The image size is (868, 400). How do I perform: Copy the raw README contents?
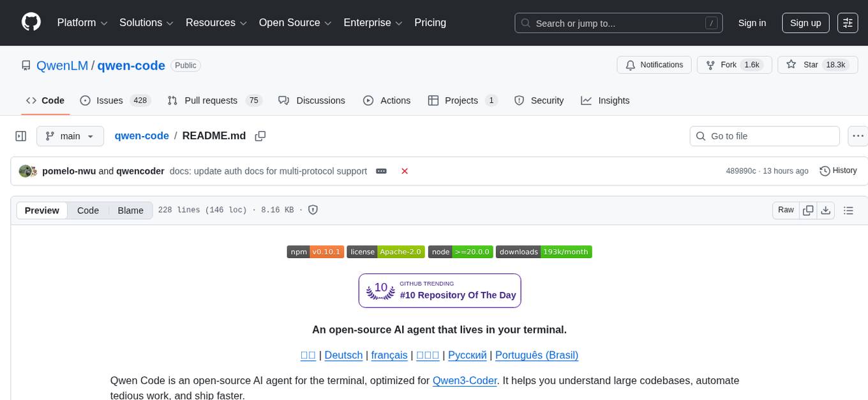[x=808, y=210]
